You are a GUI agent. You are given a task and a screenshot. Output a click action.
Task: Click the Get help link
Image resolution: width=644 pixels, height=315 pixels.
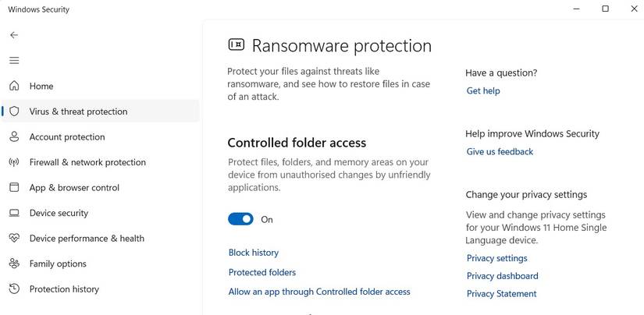[482, 90]
